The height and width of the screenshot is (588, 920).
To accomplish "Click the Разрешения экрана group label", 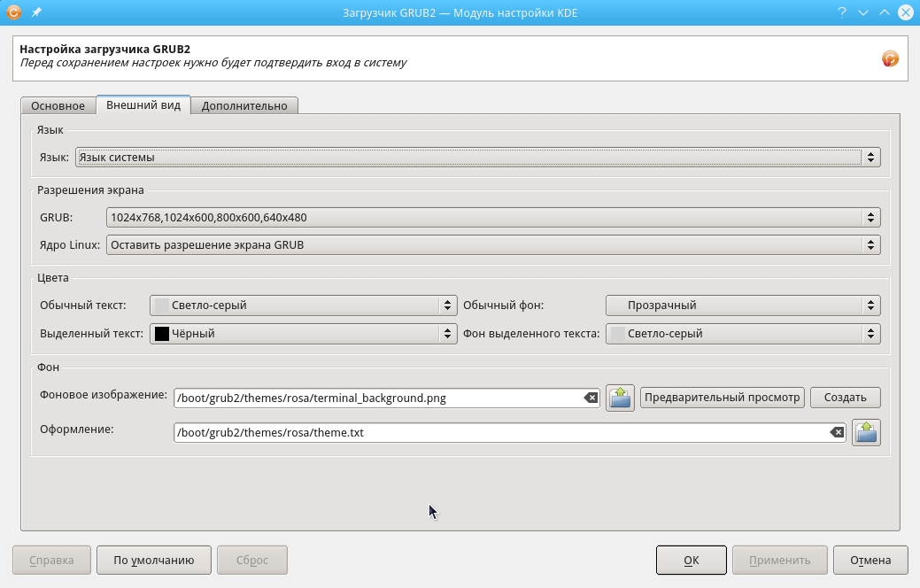I will 90,190.
